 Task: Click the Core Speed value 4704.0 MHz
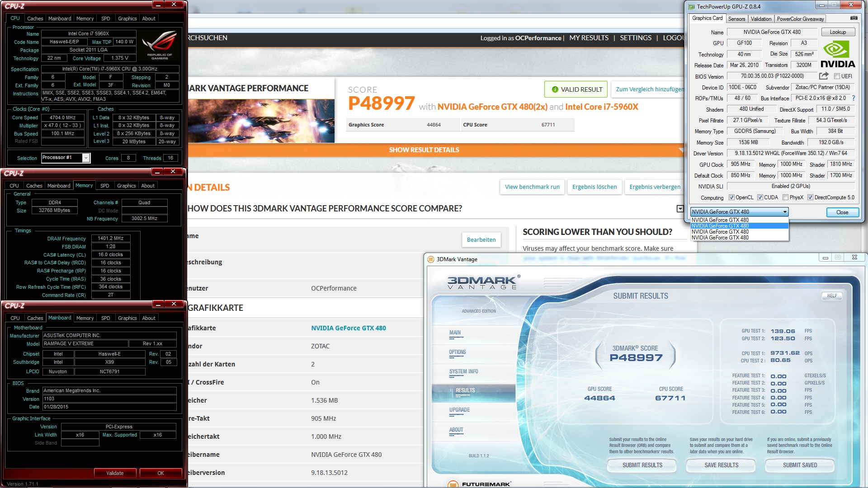click(63, 117)
